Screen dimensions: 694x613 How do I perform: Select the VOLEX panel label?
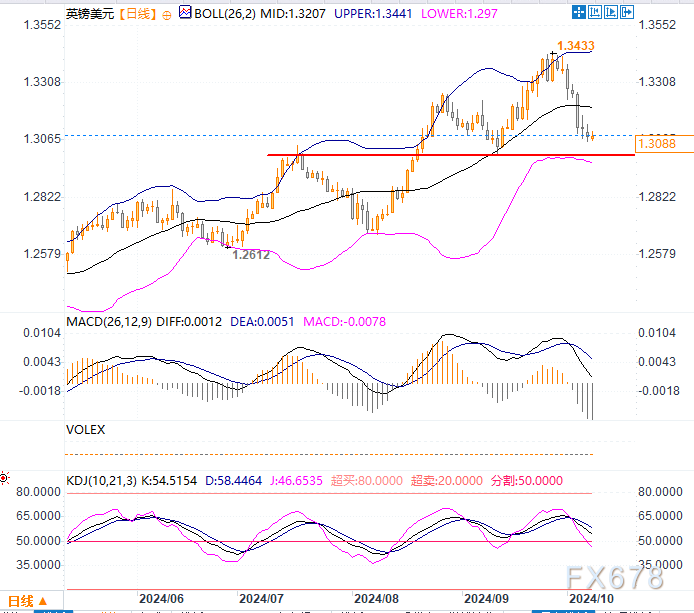(x=85, y=430)
